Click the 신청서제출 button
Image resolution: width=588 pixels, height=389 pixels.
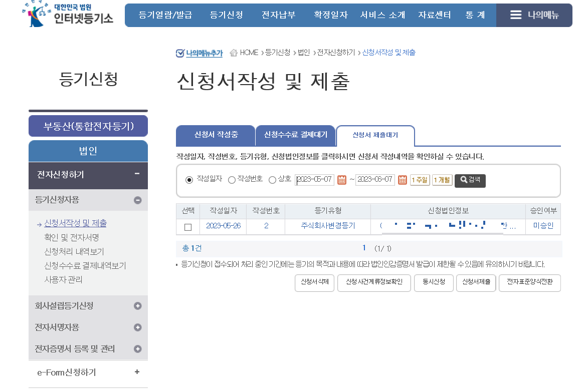click(475, 282)
